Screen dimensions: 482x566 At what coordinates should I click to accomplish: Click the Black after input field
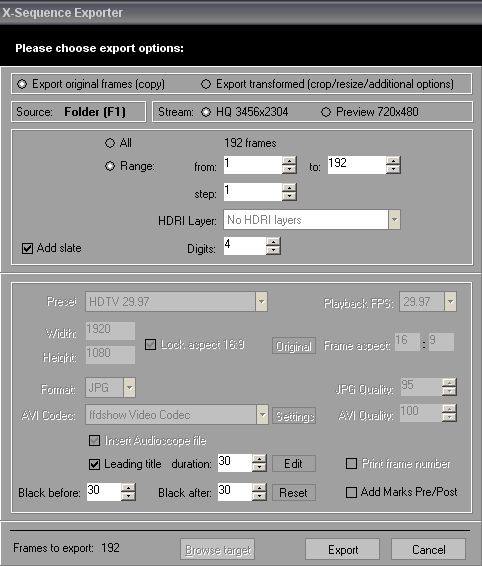235,492
